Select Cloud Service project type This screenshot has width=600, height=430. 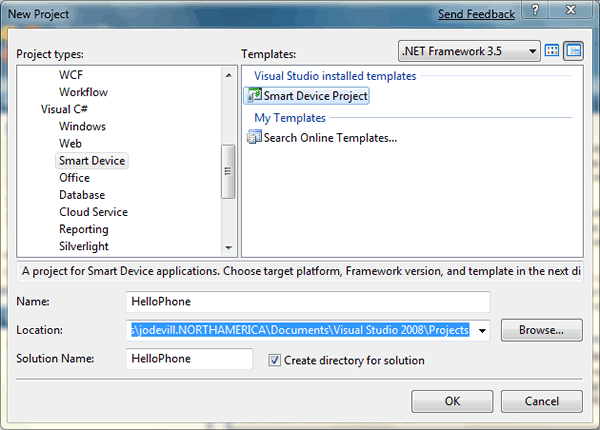click(93, 212)
